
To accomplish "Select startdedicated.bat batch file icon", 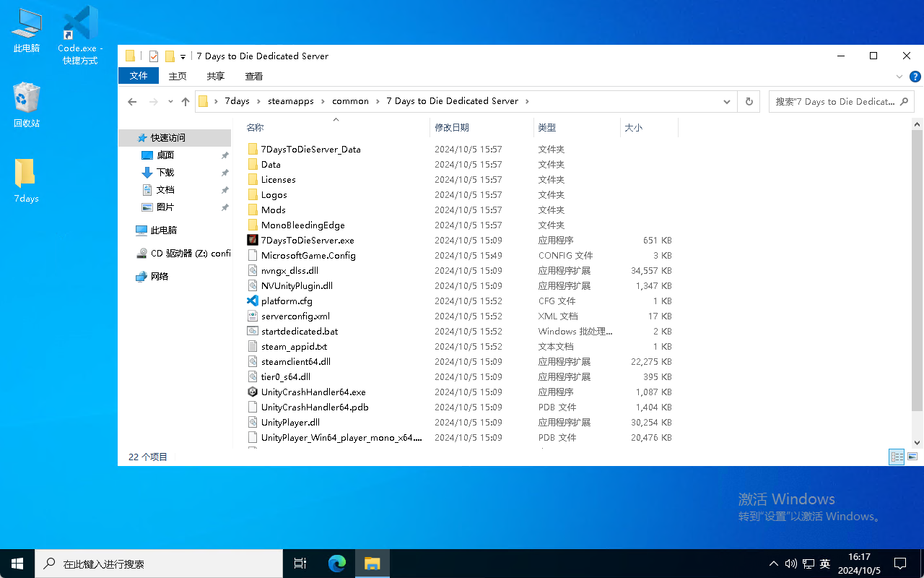I will tap(253, 331).
